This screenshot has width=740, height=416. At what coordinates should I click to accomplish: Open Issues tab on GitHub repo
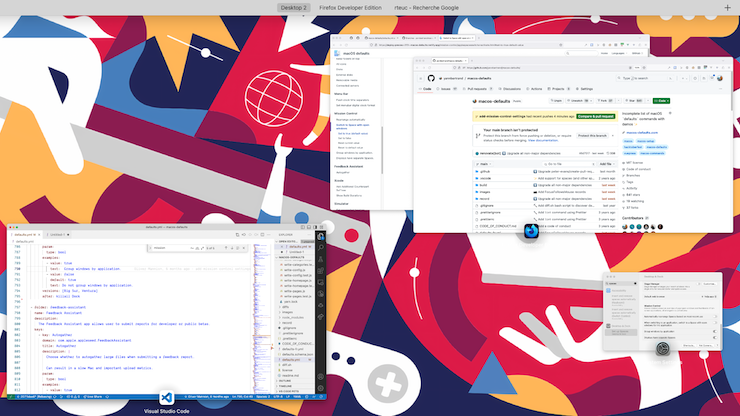(x=446, y=89)
